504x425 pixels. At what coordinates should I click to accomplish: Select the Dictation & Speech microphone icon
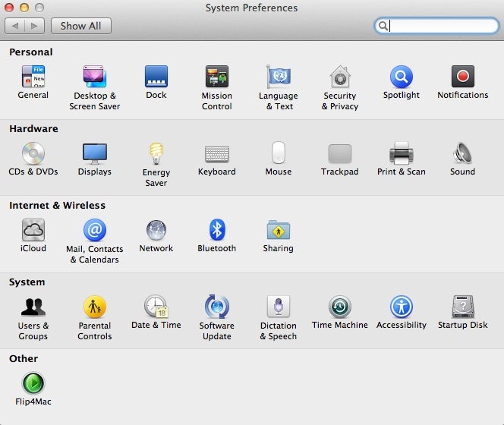[x=278, y=307]
